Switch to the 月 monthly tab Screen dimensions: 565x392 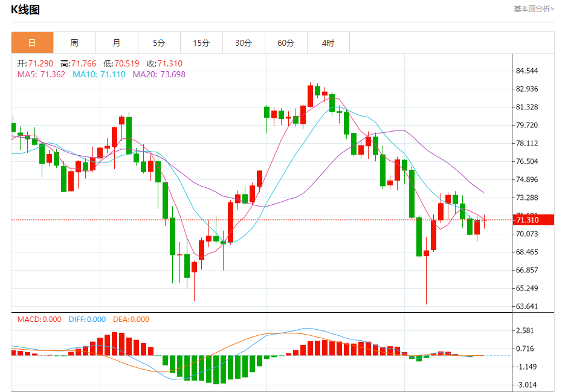click(x=117, y=43)
